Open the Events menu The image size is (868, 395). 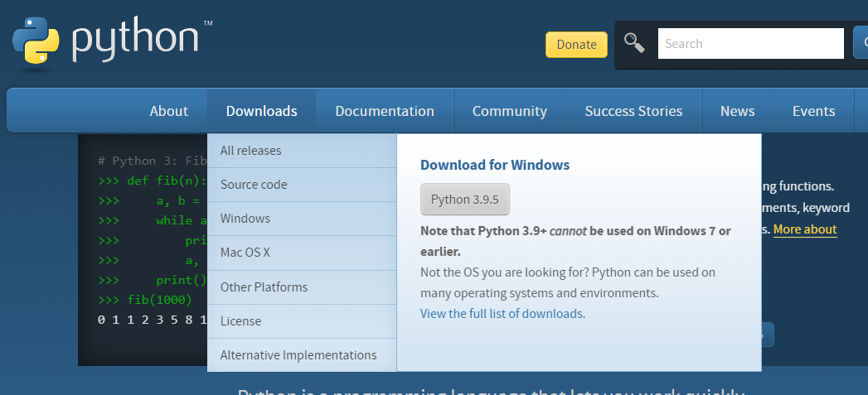tap(814, 111)
